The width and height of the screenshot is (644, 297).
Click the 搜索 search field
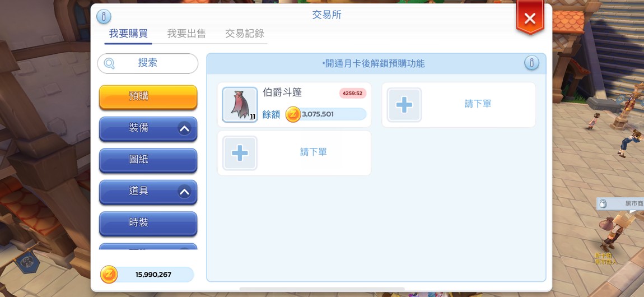click(148, 63)
